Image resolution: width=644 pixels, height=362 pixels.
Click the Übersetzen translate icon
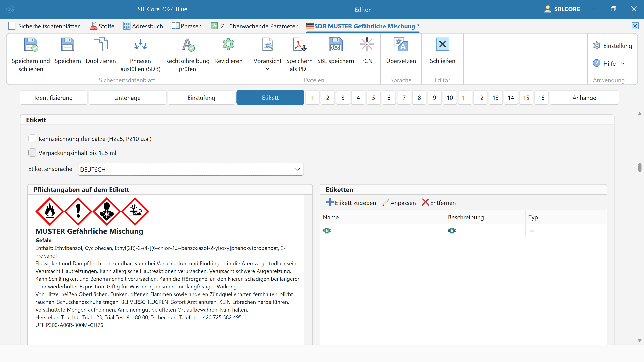click(401, 44)
